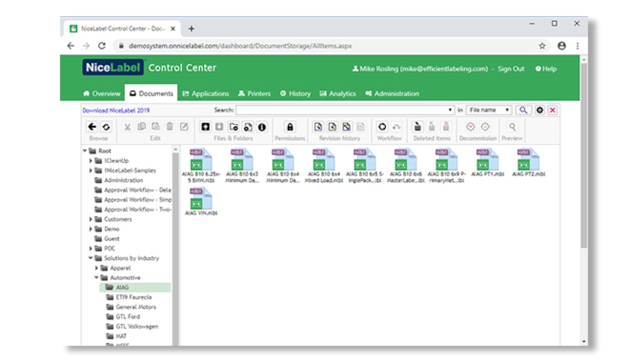Open the Analytics tab
This screenshot has height=362, width=644.
(338, 94)
